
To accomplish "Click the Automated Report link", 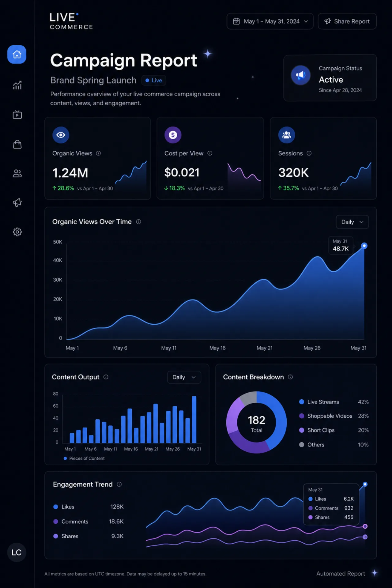I will [341, 574].
